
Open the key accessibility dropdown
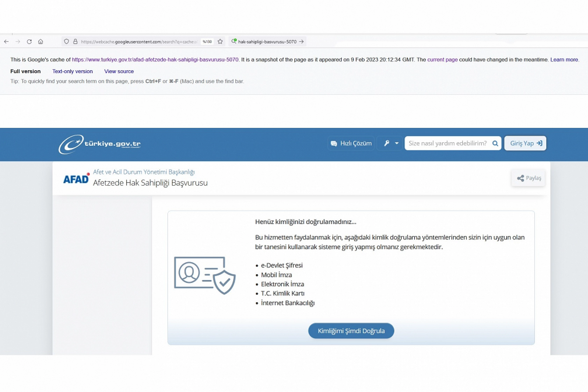click(391, 143)
